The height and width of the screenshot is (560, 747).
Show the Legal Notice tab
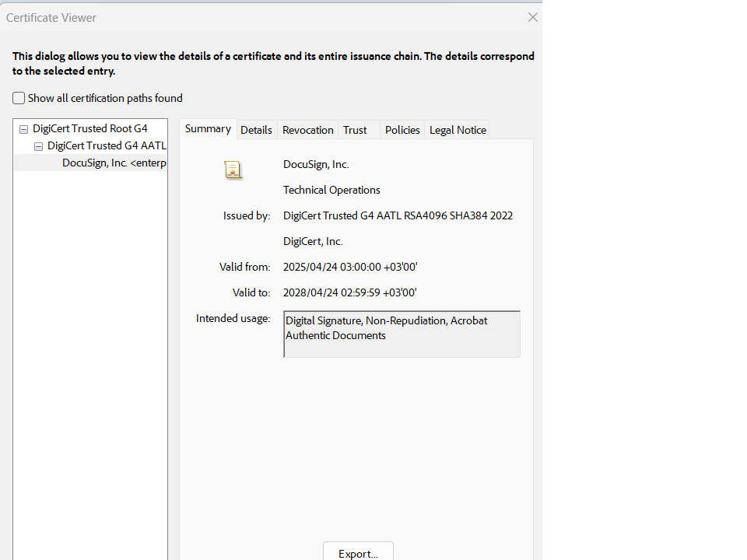[458, 130]
